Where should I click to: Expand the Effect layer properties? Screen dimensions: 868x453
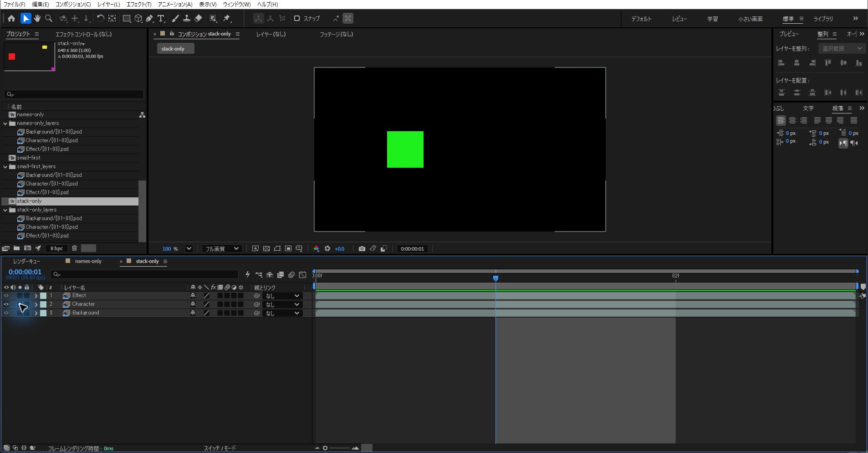point(36,296)
